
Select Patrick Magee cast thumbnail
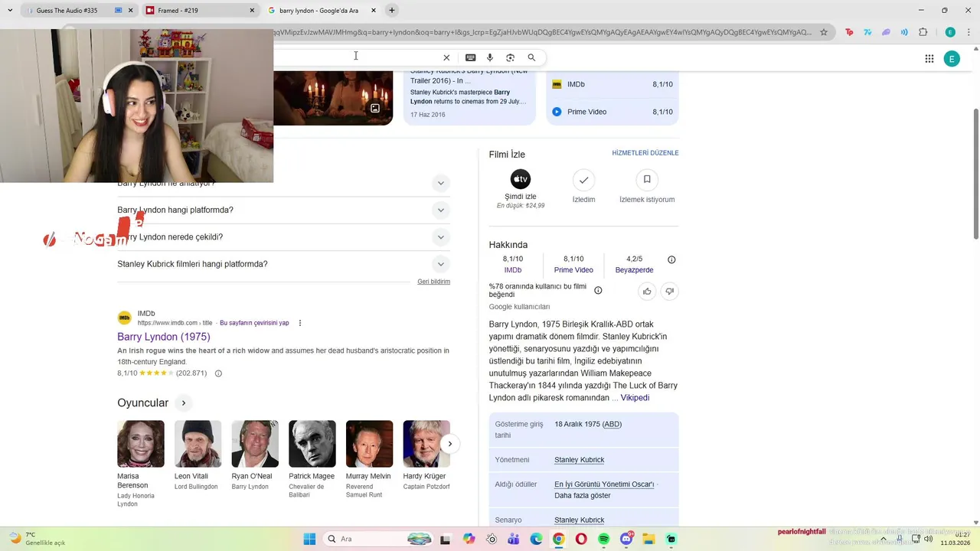312,443
